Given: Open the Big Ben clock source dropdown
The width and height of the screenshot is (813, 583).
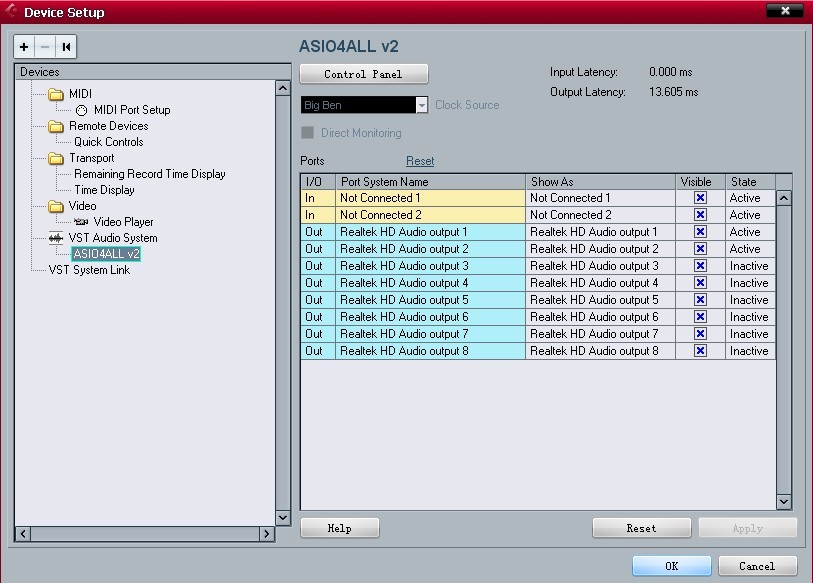Looking at the screenshot, I should (422, 105).
